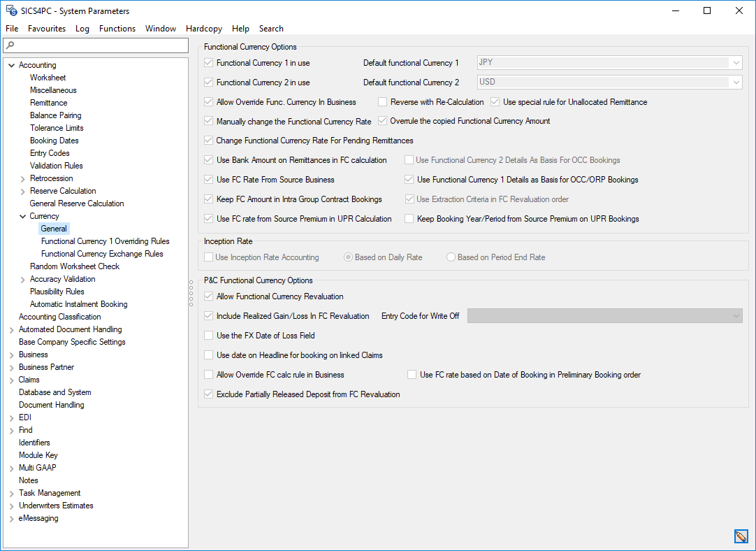Click the SICS4PC application icon in the title bar
The height and width of the screenshot is (551, 756).
10,10
